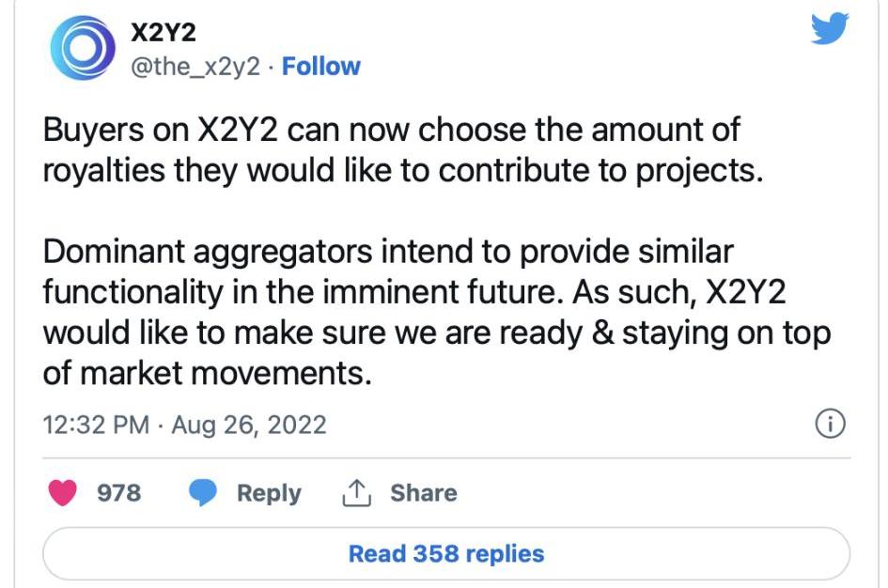Viewport: 888px width, 588px height.
Task: Click the 978 likes count
Action: tap(119, 493)
